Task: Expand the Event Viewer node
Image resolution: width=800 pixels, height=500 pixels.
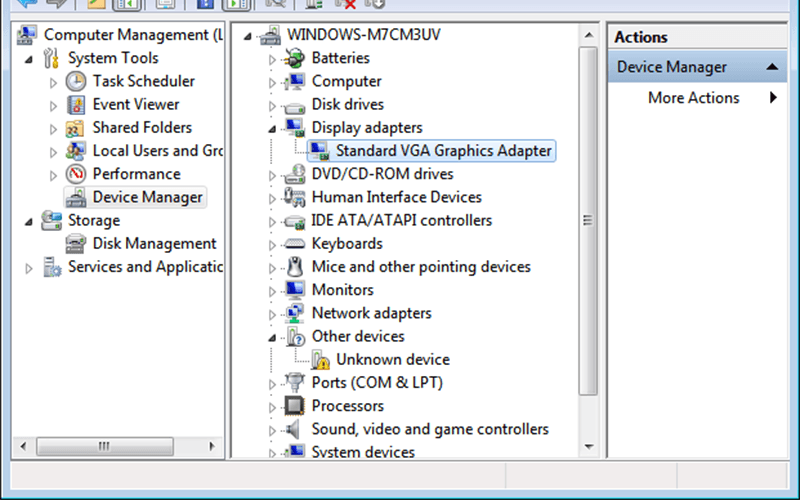Action: [53, 106]
